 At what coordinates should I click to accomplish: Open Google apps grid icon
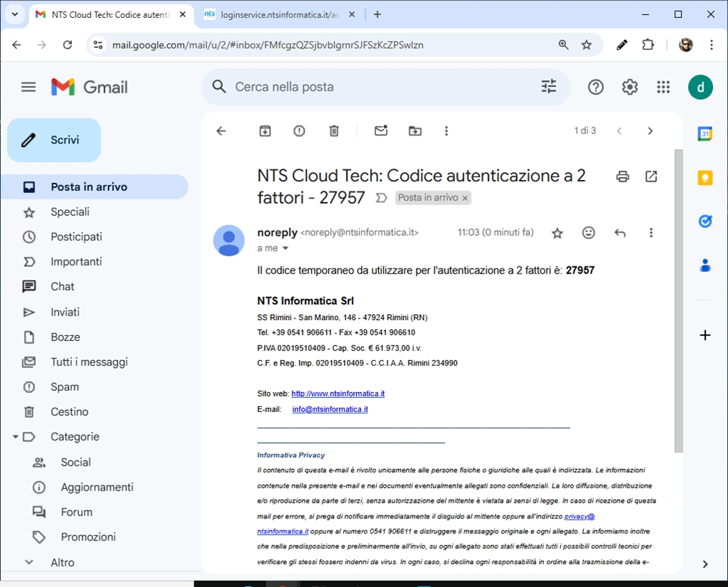[664, 87]
